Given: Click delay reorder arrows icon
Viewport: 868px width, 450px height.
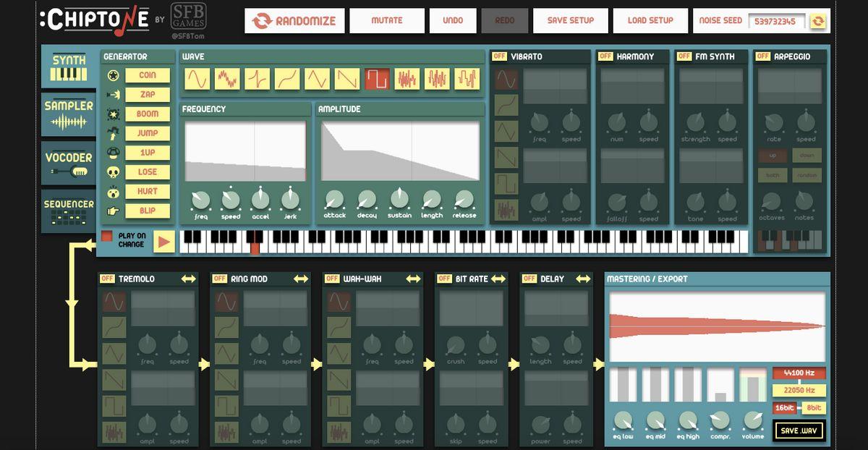Looking at the screenshot, I should click(x=582, y=279).
